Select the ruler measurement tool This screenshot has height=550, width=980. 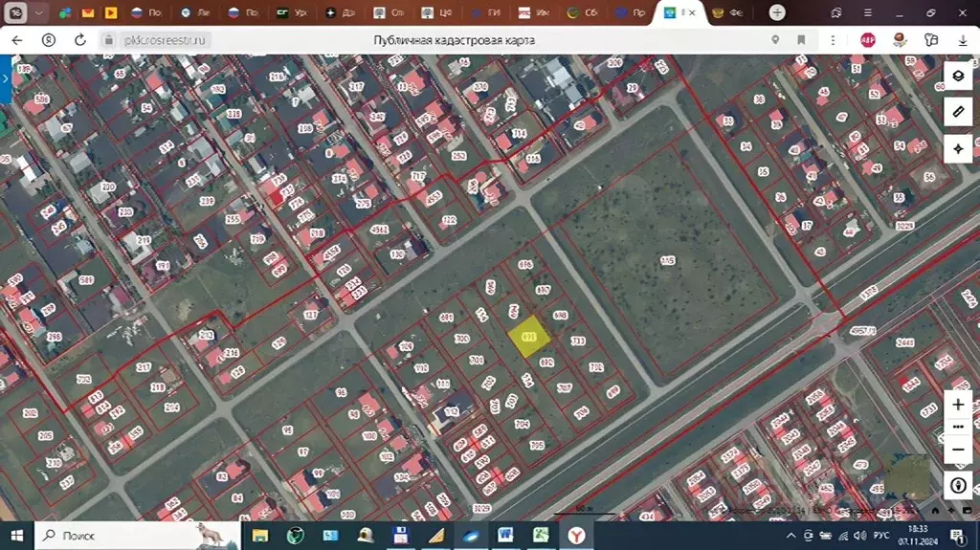tap(957, 113)
